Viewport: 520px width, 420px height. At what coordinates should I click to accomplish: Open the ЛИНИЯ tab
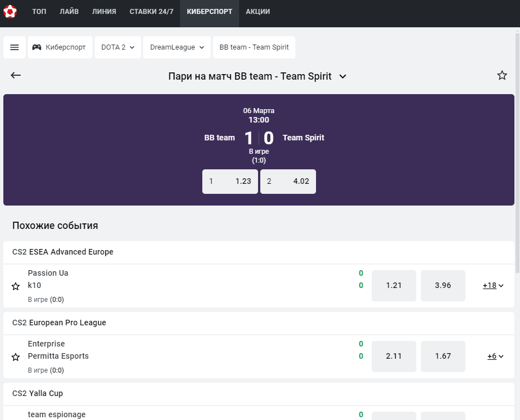tap(104, 12)
